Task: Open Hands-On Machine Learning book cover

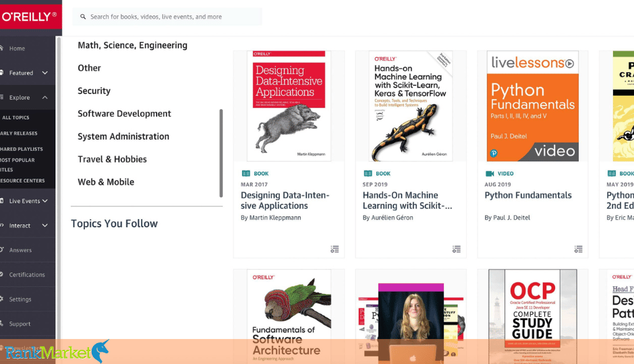Action: (410, 106)
